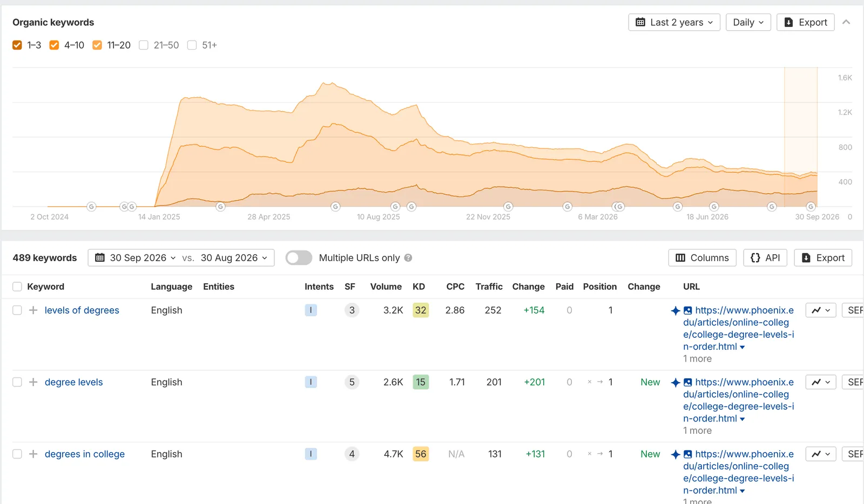This screenshot has height=504, width=864.
Task: Sort by the Volume column header
Action: click(x=386, y=287)
